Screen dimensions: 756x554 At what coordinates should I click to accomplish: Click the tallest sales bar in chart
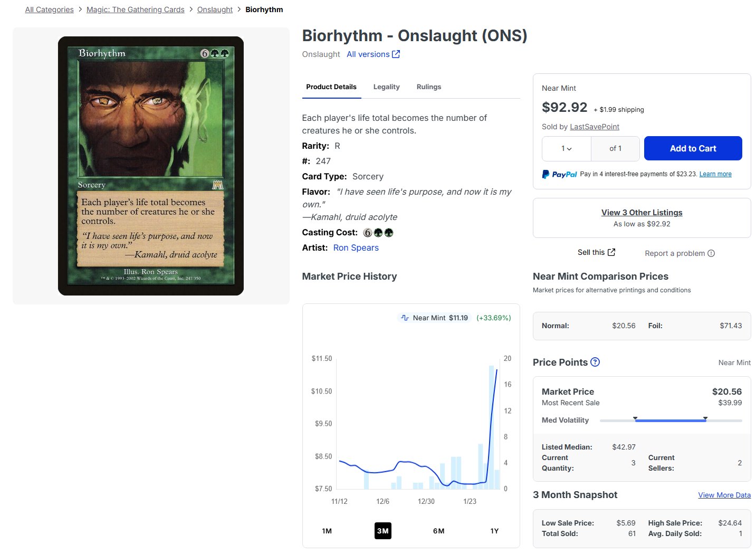(x=492, y=427)
